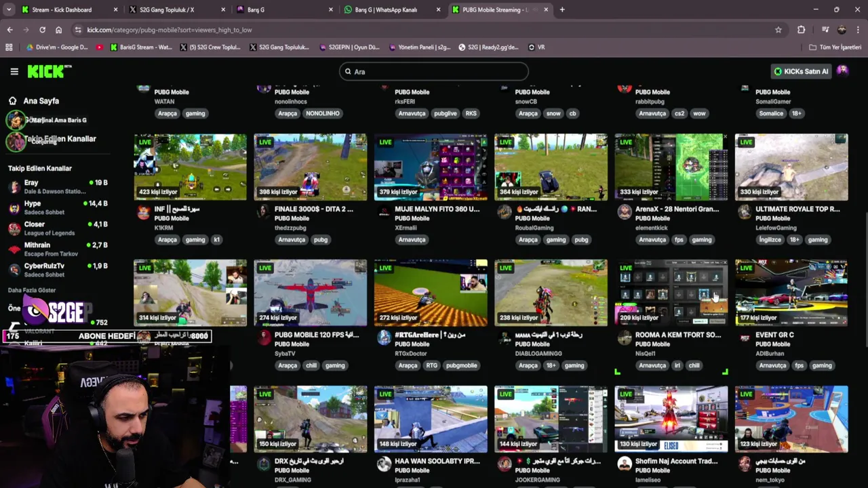Open ULTIMATE ROYALE TOP stream thumbnail
The width and height of the screenshot is (868, 488).
point(791,167)
